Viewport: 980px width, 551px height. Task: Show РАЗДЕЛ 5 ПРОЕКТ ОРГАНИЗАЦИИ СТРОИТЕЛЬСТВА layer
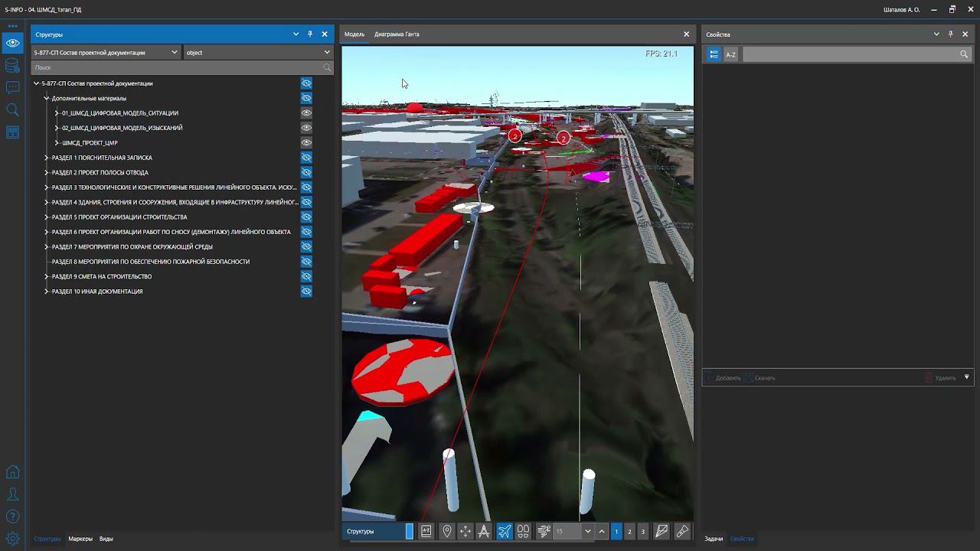point(306,217)
